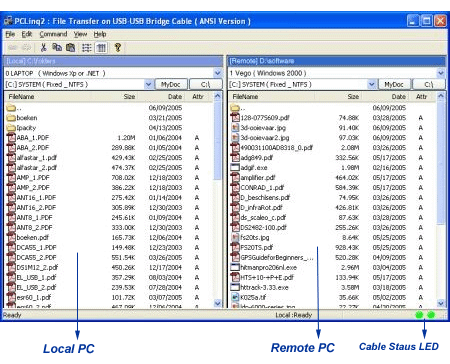This screenshot has width=450, height=364.
Task: Select ds_scaleo_c.pdf file name
Action: click(263, 218)
